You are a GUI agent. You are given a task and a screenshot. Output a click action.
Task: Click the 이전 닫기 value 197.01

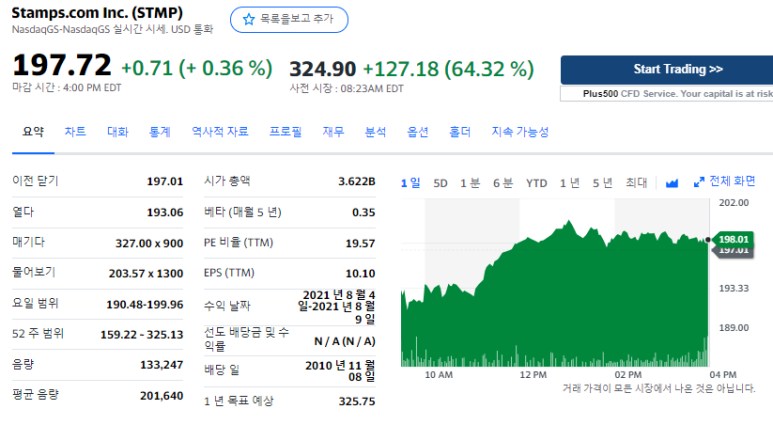pyautogui.click(x=165, y=181)
